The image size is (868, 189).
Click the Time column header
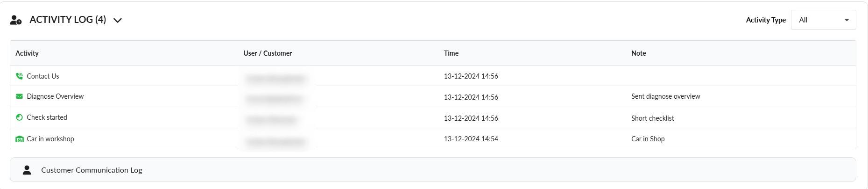[451, 53]
